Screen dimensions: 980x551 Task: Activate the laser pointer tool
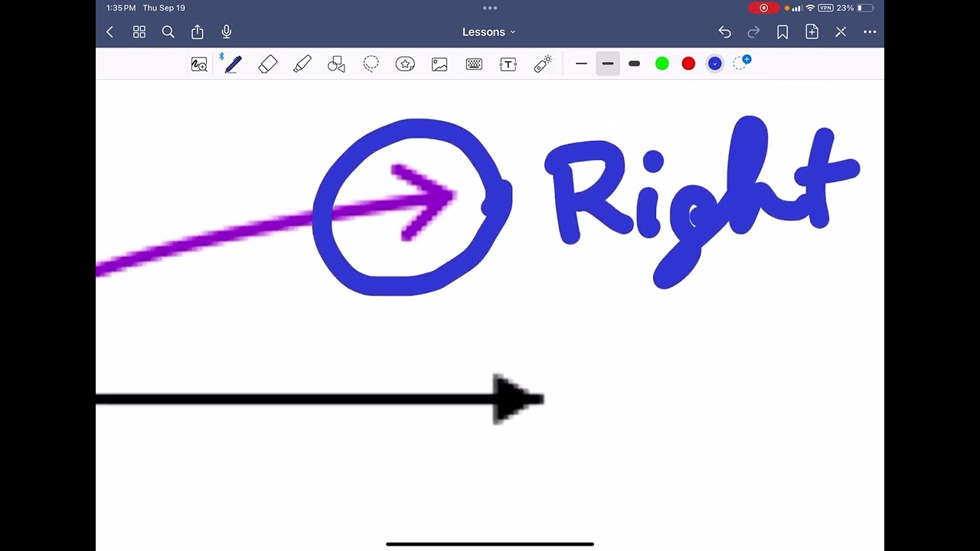[x=543, y=64]
